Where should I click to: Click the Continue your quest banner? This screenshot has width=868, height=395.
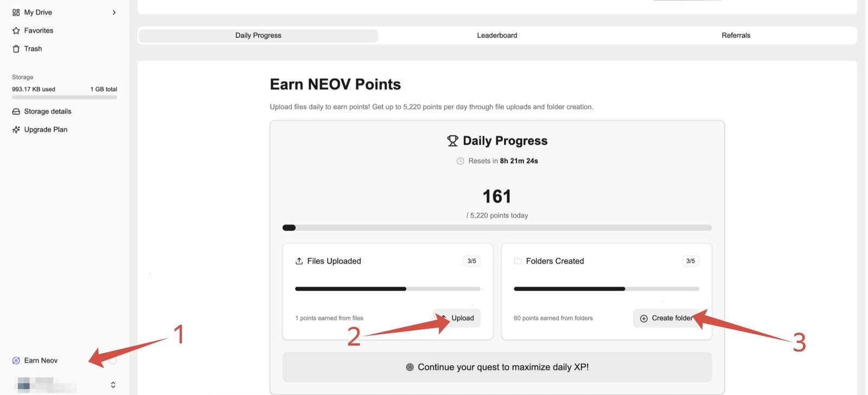point(497,367)
